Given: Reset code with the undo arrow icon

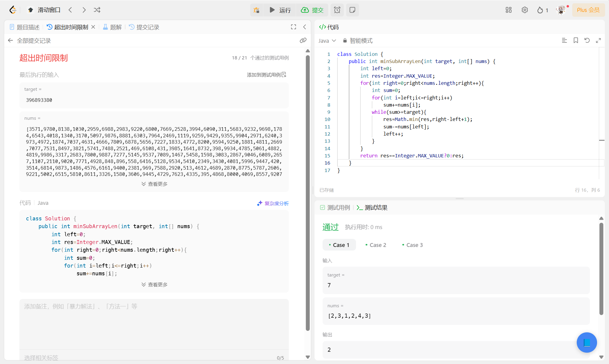Looking at the screenshot, I should 587,41.
